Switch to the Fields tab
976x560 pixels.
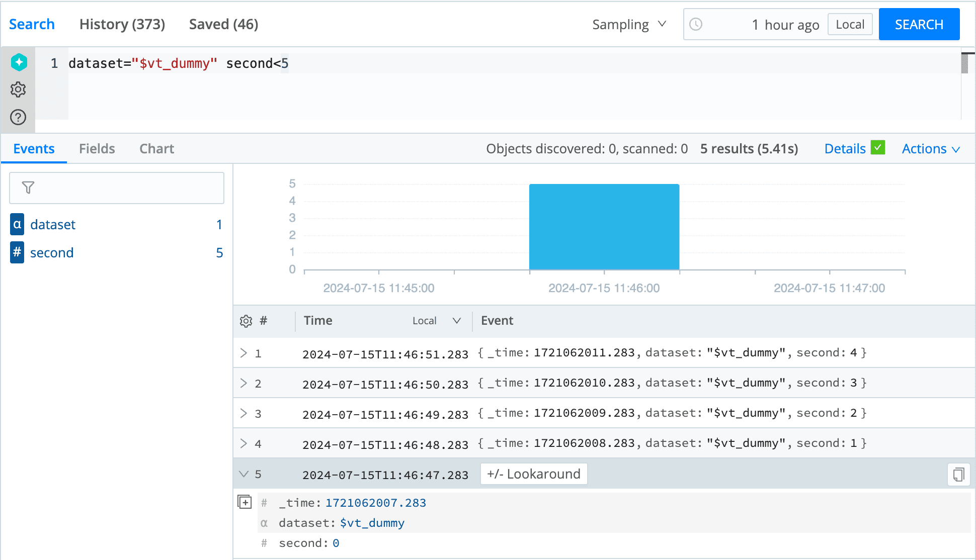point(97,149)
